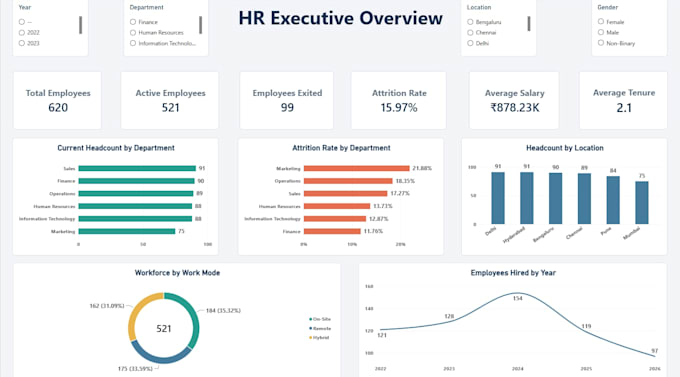Select the Information Technology 12.87% attrition bar
Screen dimensions: 680x377
pos(335,219)
